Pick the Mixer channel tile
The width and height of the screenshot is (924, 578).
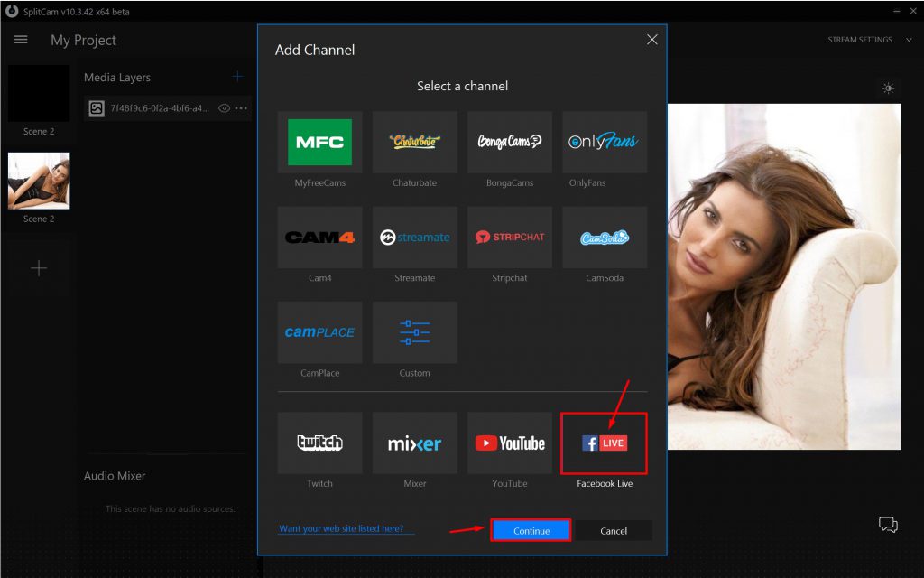click(x=415, y=443)
